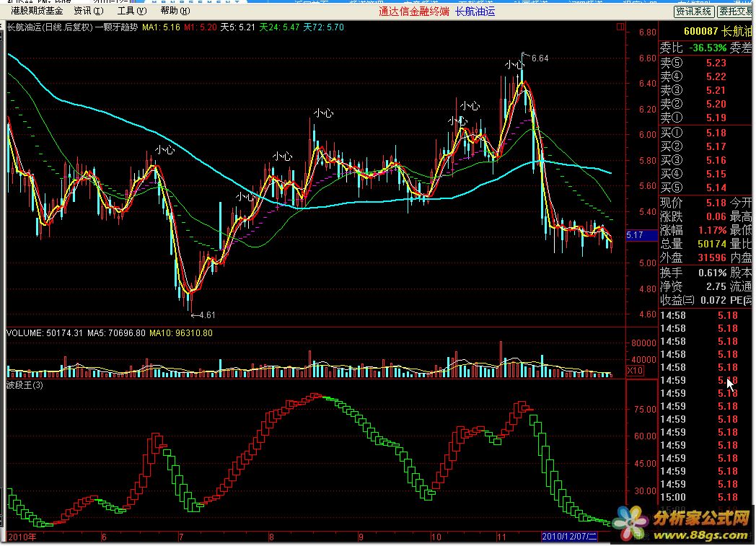The width and height of the screenshot is (756, 546).
Task: Select the M1: 5.20 indicator value
Action: tap(200, 27)
